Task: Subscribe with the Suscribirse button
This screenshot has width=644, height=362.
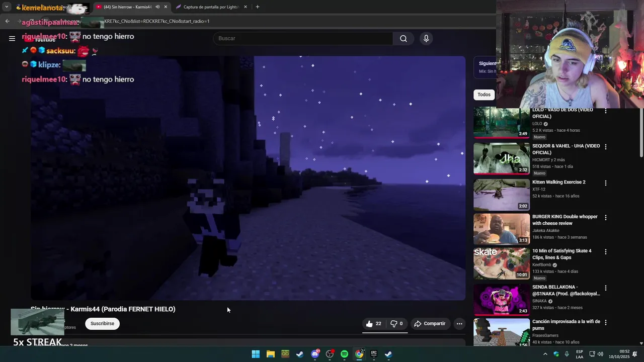Action: click(102, 324)
